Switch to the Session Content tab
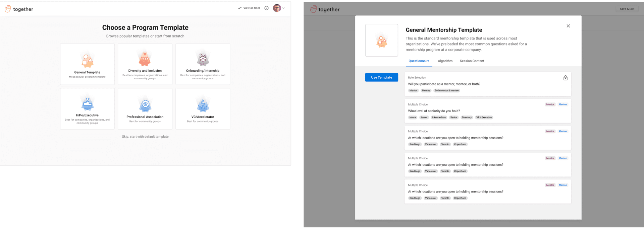This screenshot has height=230, width=644. click(472, 61)
